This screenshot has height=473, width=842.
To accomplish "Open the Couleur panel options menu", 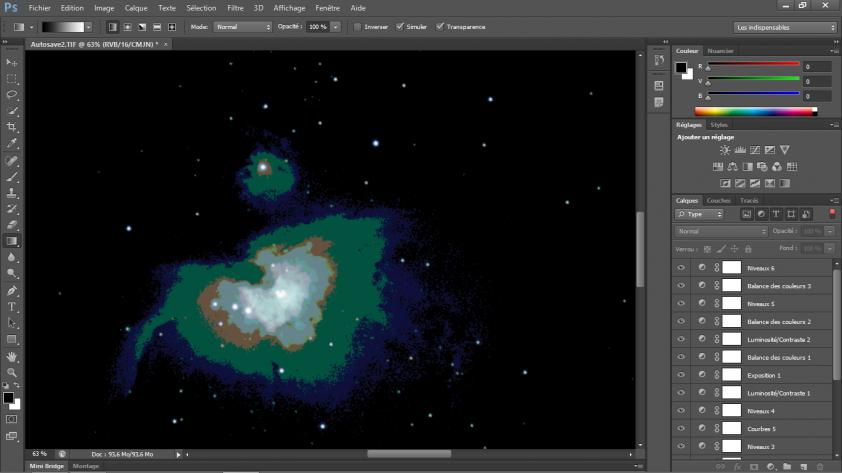I will pyautogui.click(x=834, y=51).
